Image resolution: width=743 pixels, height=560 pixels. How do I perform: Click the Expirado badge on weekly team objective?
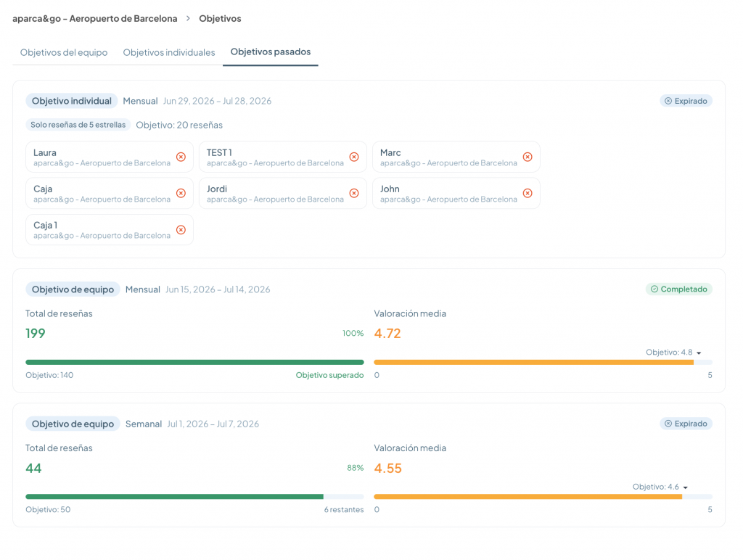click(x=686, y=424)
